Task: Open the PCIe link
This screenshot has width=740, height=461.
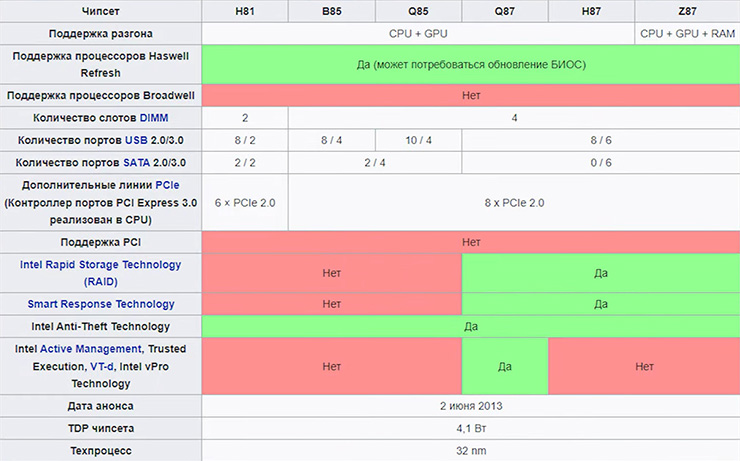Action: 168,185
